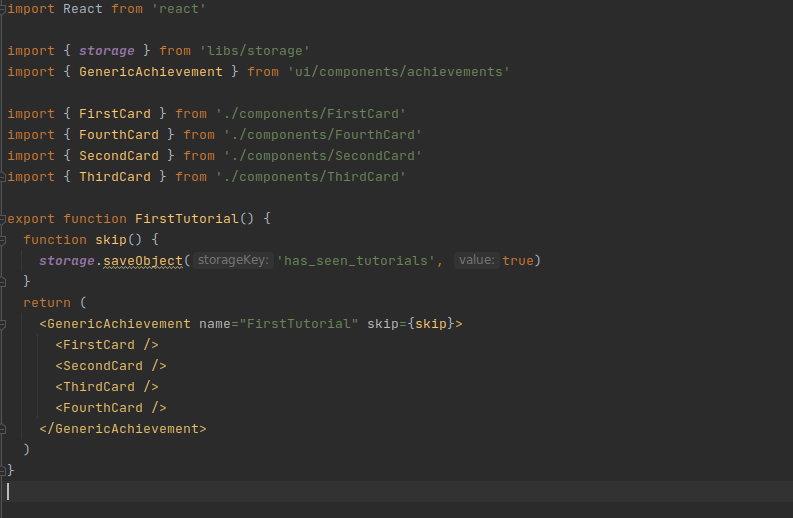Click the 'has_seen_tutorials' string
The width and height of the screenshot is (793, 518).
click(356, 261)
